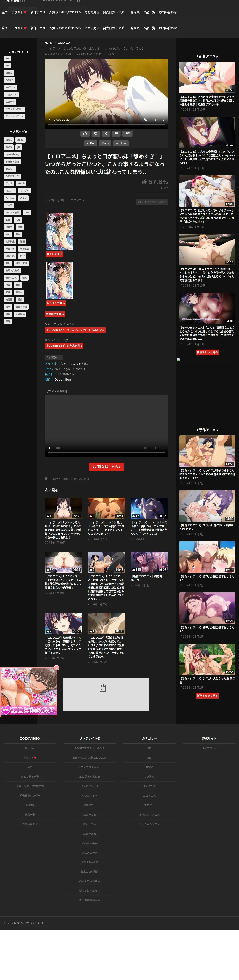
Task: Click the red ご購入はこちら purchase button
Action: pyautogui.click(x=106, y=467)
